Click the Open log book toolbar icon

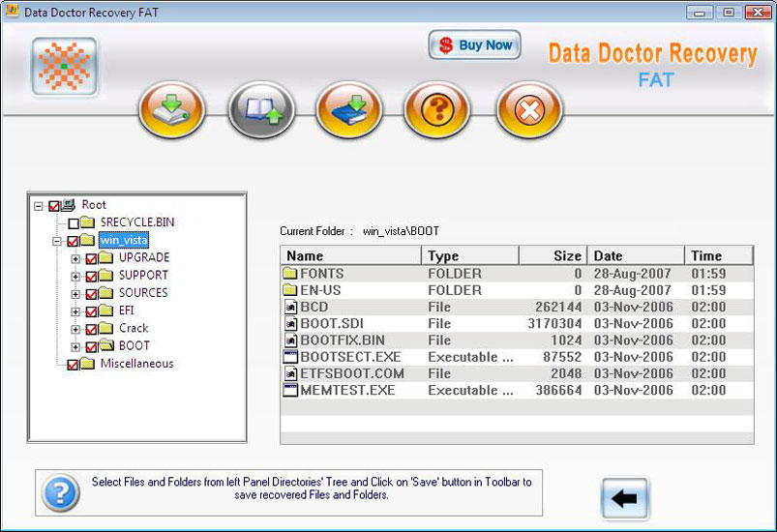point(261,109)
